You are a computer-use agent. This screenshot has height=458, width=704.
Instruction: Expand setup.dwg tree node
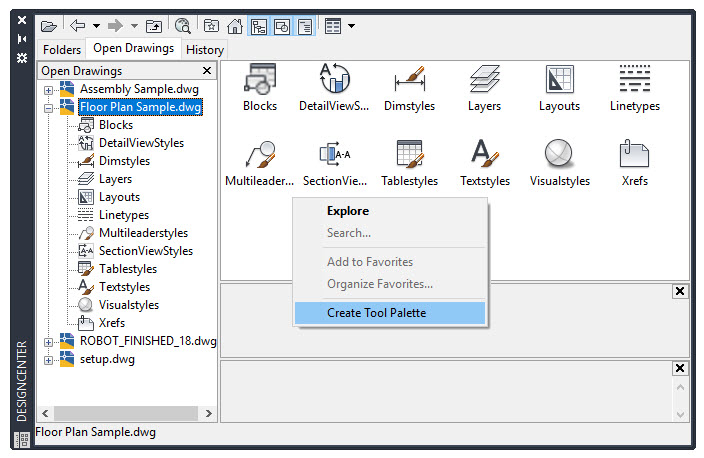tap(48, 360)
